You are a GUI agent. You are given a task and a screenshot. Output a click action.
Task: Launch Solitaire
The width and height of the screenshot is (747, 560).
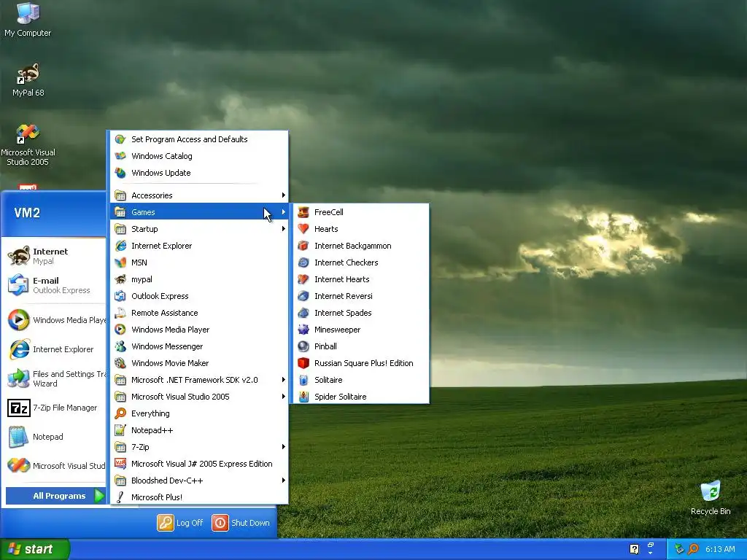pos(360,379)
